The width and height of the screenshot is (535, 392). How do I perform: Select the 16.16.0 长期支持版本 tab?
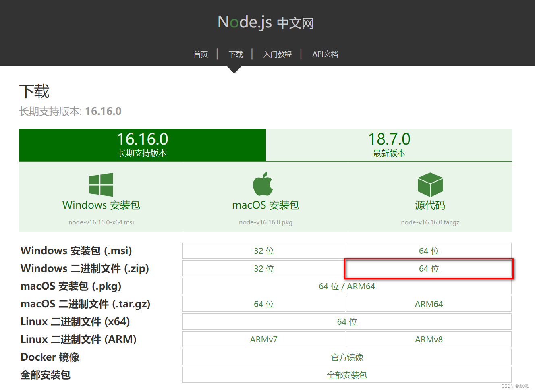[142, 145]
